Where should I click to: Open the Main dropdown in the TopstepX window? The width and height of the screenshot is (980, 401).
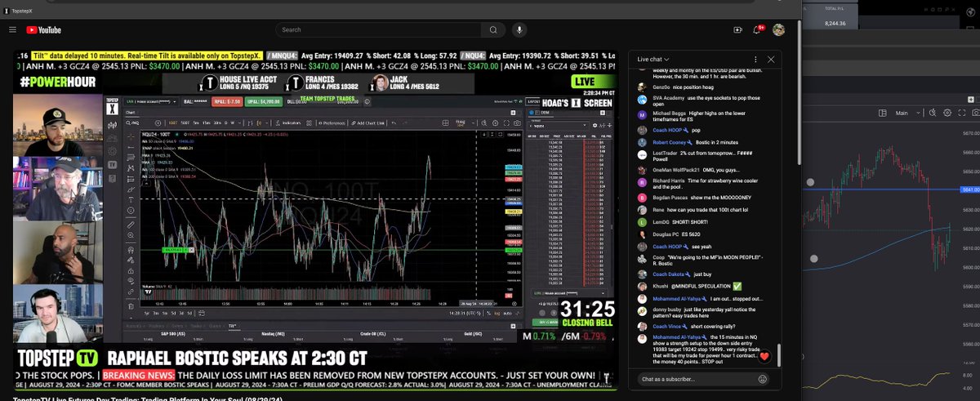click(906, 113)
